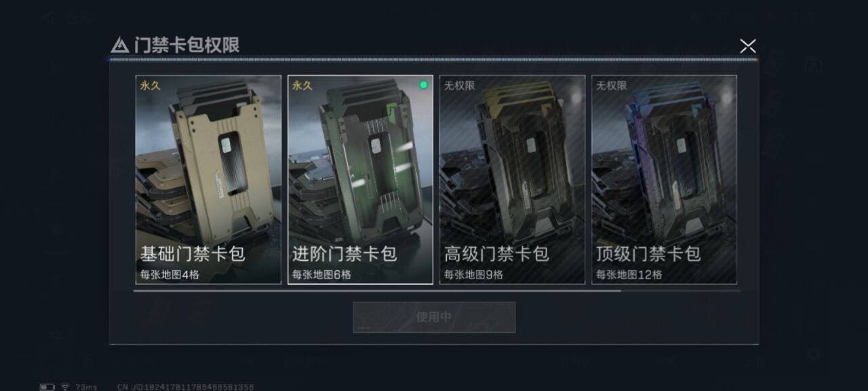The height and width of the screenshot is (391, 868).
Task: Click the 每张地图9格 text
Action: point(473,275)
